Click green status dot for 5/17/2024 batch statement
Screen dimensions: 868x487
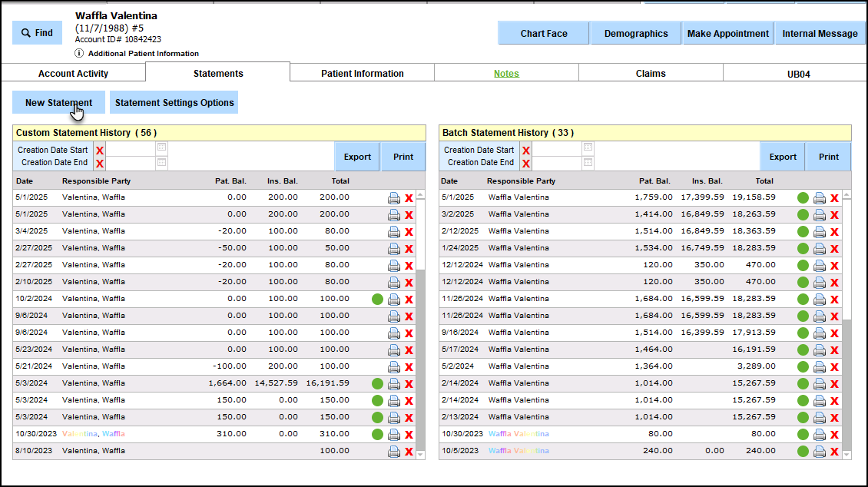803,350
